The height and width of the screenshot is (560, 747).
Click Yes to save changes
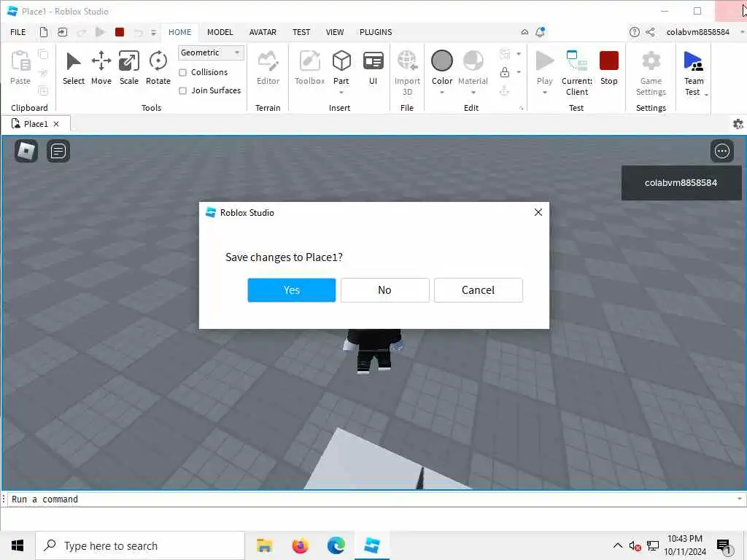292,290
